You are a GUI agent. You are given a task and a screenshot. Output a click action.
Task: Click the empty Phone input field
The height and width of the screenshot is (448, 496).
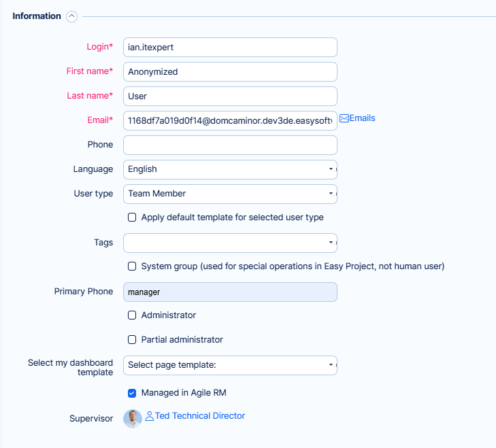(x=230, y=145)
